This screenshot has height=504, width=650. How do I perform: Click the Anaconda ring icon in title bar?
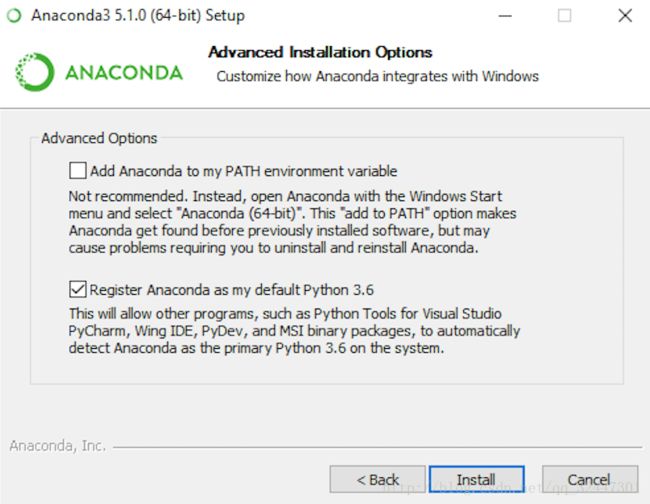[x=14, y=16]
